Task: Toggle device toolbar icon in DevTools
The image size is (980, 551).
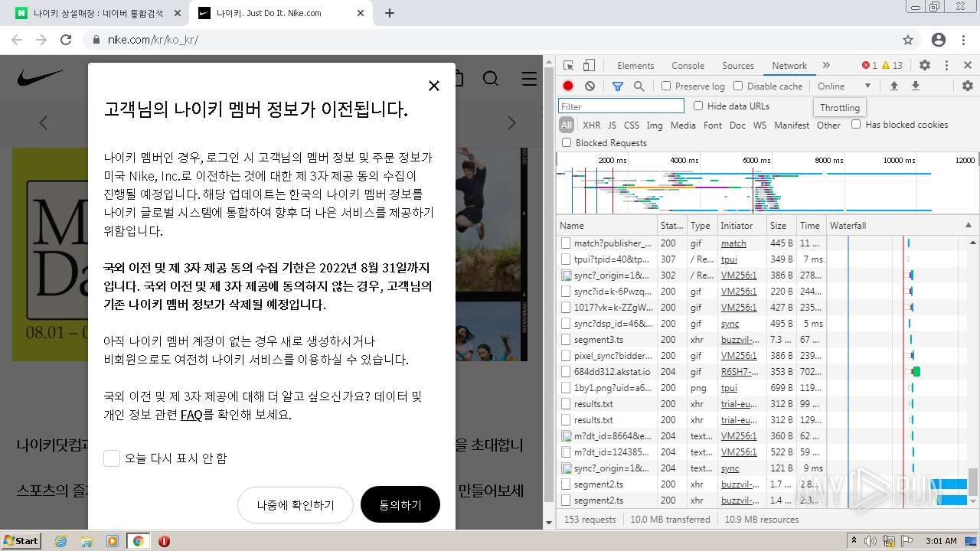Action: point(589,66)
